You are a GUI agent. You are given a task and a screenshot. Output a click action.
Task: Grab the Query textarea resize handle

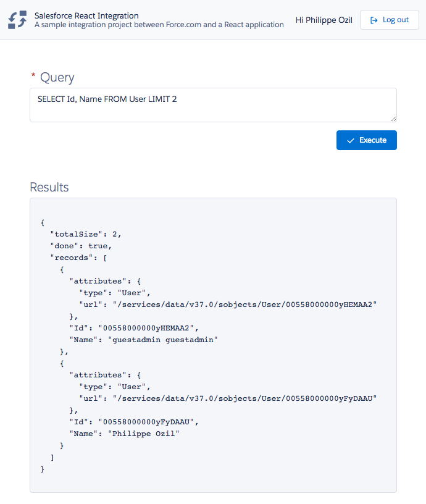tap(393, 119)
